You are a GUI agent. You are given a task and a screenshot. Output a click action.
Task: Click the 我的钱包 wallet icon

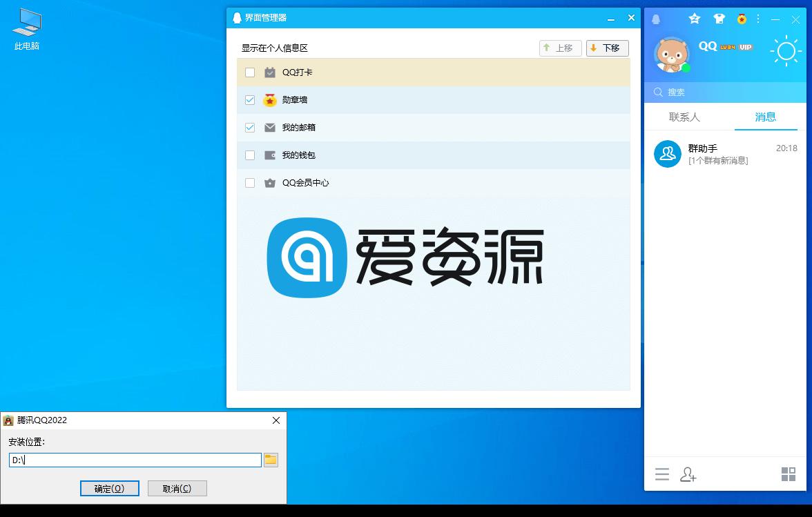pos(270,155)
